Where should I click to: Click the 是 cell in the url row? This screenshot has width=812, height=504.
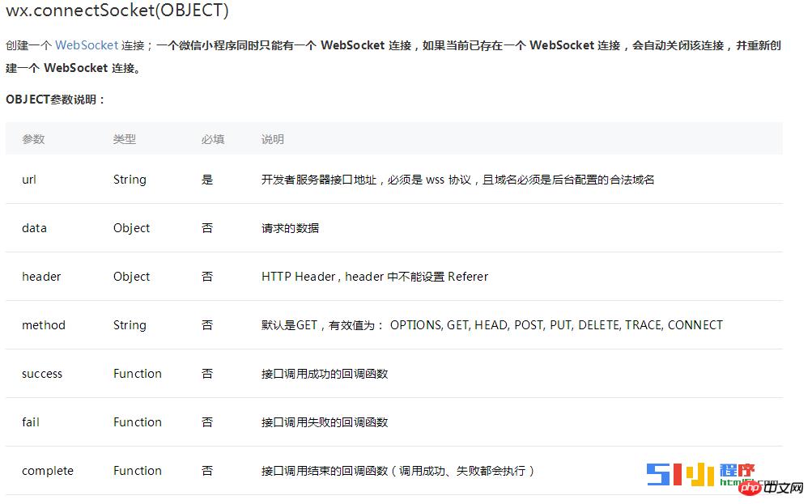[x=207, y=179]
